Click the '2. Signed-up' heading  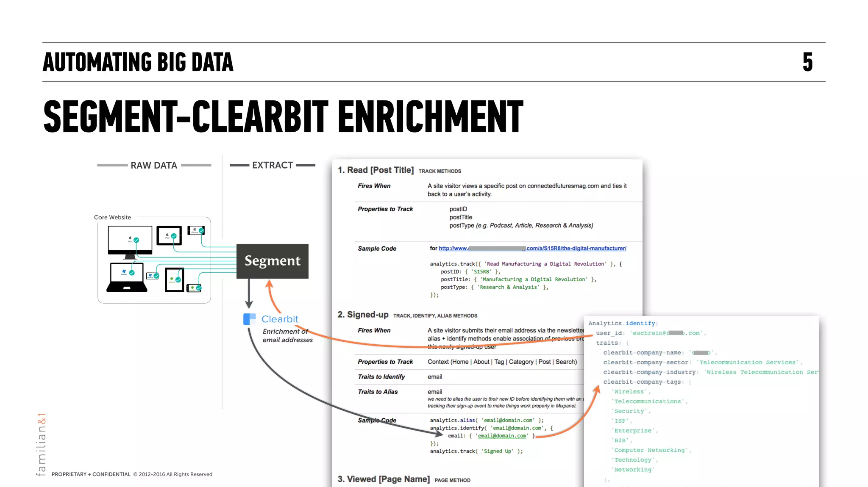363,315
